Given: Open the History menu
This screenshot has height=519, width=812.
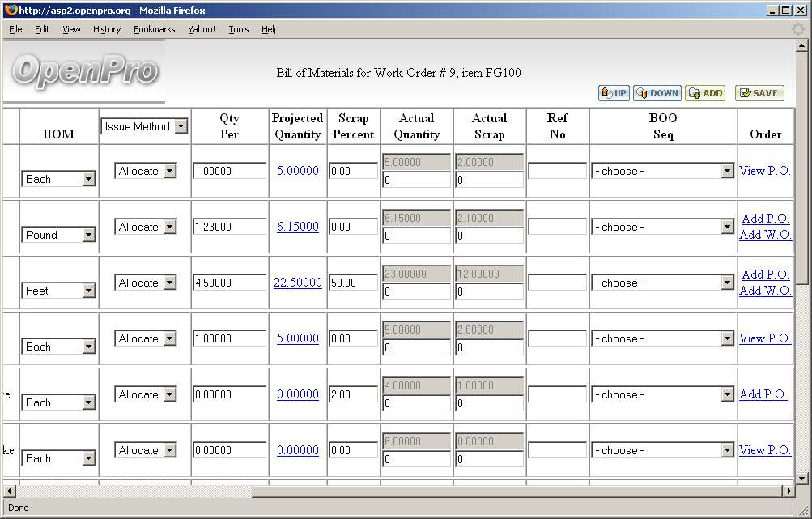Looking at the screenshot, I should pos(106,29).
